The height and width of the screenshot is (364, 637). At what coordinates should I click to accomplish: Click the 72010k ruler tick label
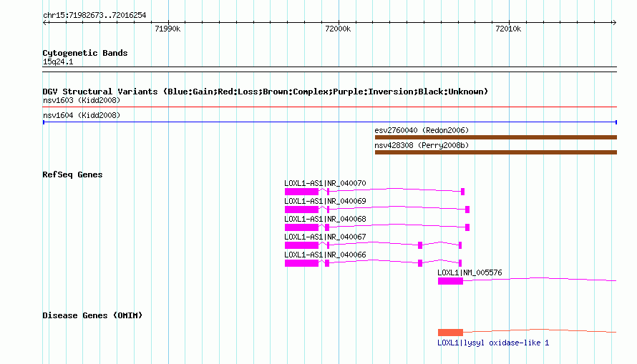pyautogui.click(x=508, y=29)
